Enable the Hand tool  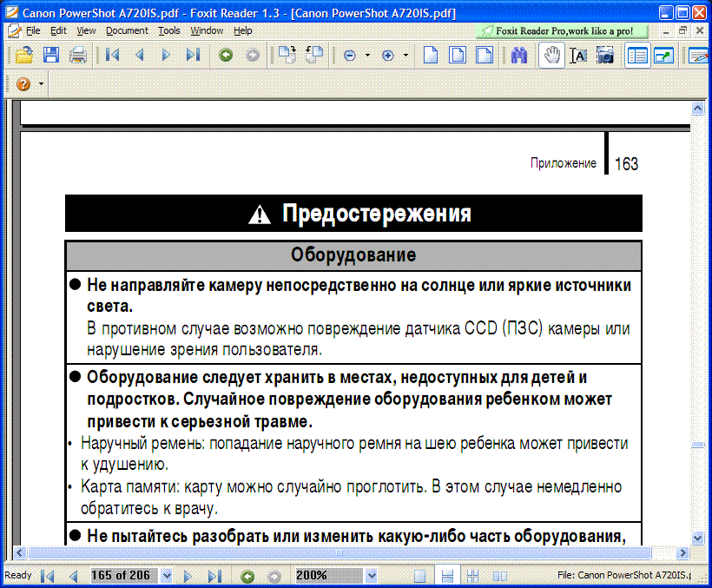pos(550,56)
